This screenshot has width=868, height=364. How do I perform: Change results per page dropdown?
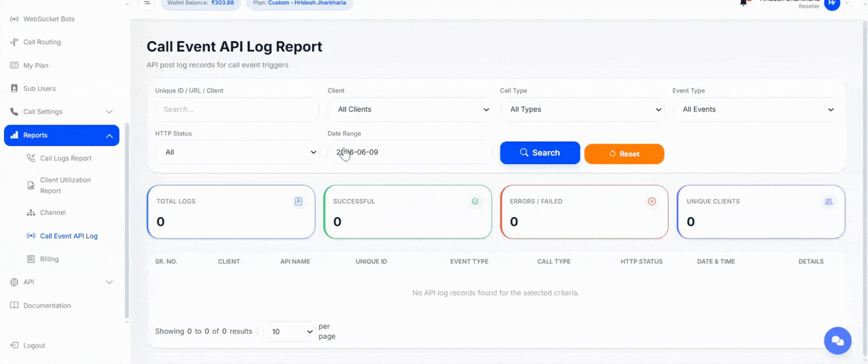click(x=290, y=331)
